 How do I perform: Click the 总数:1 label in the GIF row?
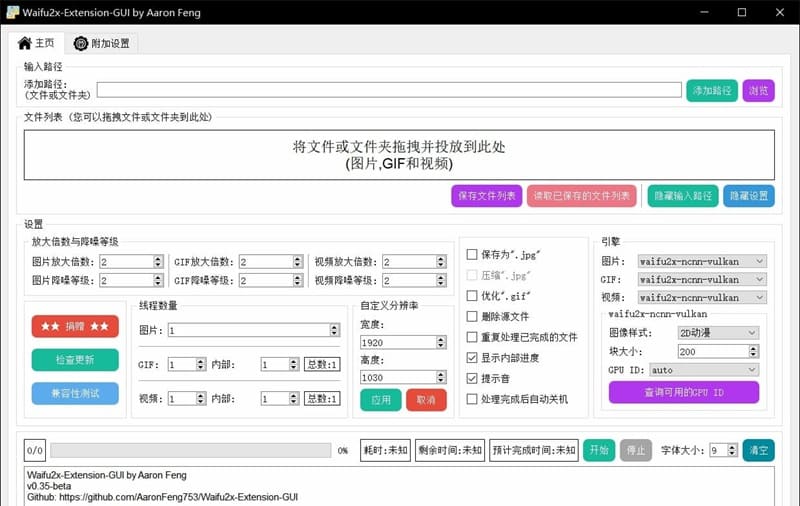click(x=322, y=364)
